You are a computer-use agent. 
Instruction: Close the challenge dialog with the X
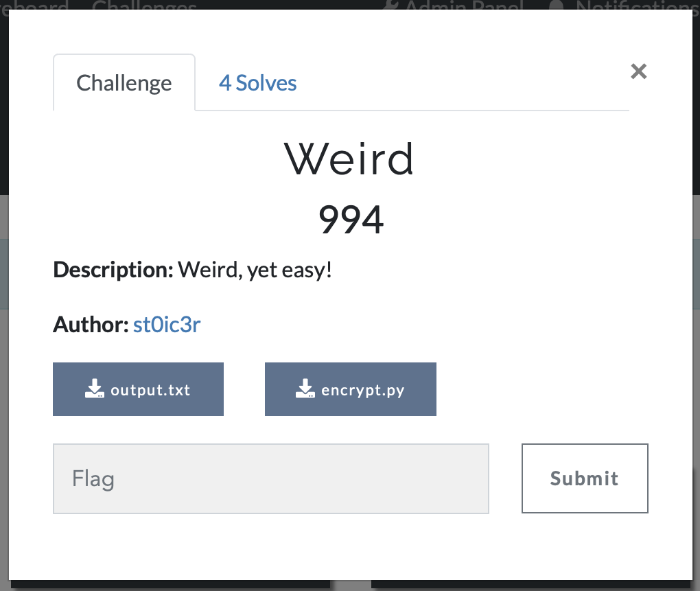[638, 71]
